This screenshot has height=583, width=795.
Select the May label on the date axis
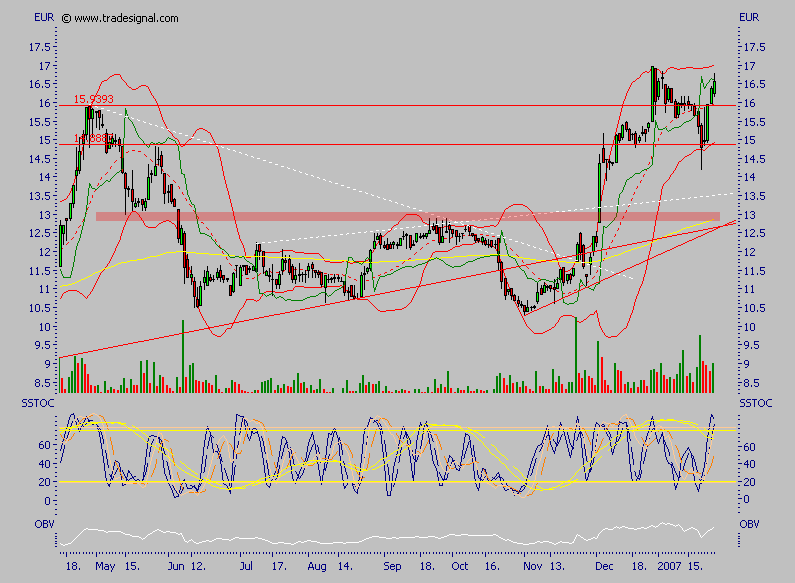click(106, 565)
